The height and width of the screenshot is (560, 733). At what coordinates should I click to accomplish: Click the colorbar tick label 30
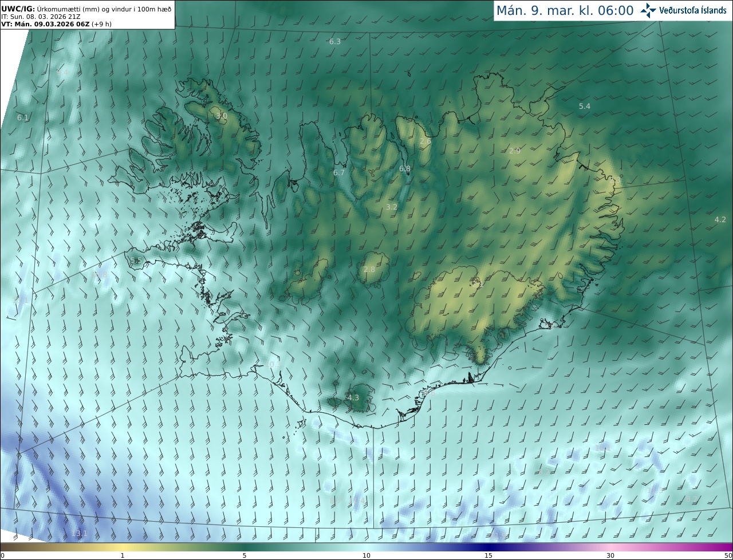(x=610, y=555)
